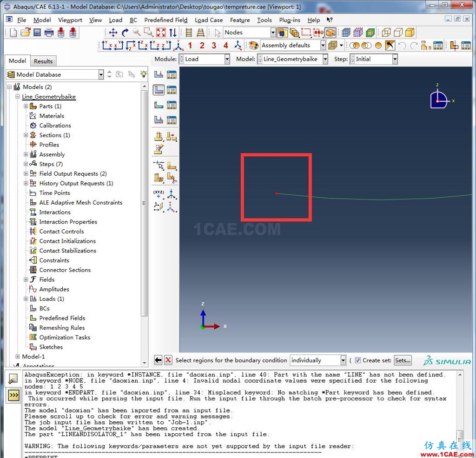
Task: Expand the Parts (1) tree node
Action: coord(26,106)
